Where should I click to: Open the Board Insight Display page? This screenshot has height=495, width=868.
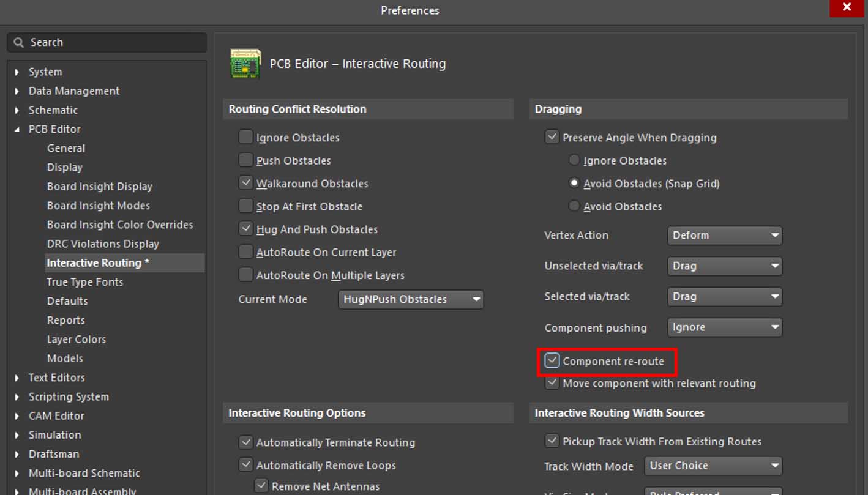coord(99,187)
